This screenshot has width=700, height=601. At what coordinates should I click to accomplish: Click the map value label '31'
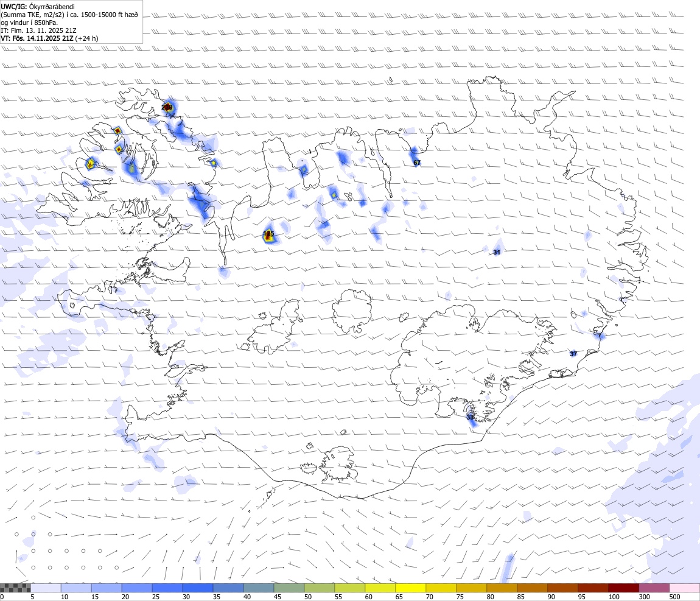click(x=497, y=252)
